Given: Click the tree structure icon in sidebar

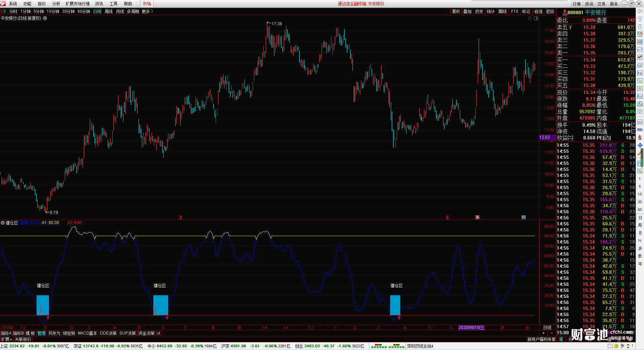Looking at the screenshot, I should tap(640, 81).
